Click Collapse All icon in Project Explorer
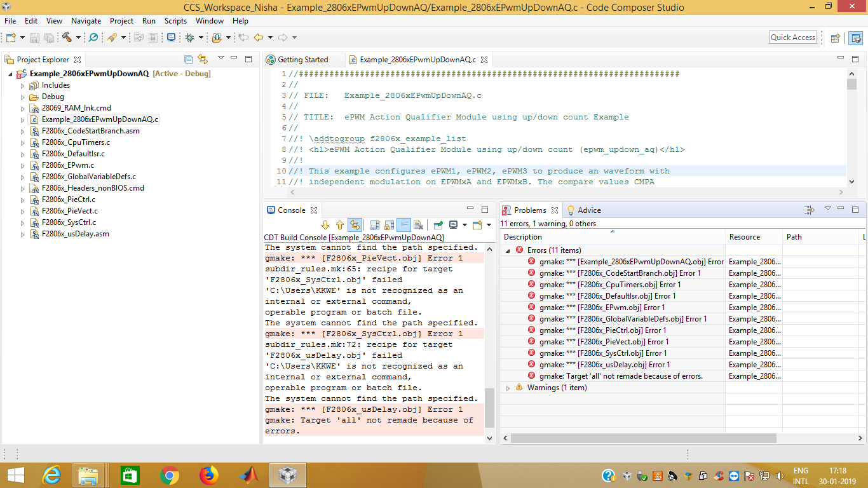868x488 pixels. pyautogui.click(x=188, y=60)
